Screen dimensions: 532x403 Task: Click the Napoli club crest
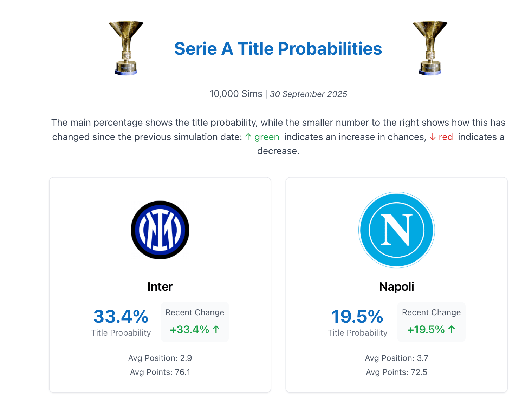(x=396, y=230)
